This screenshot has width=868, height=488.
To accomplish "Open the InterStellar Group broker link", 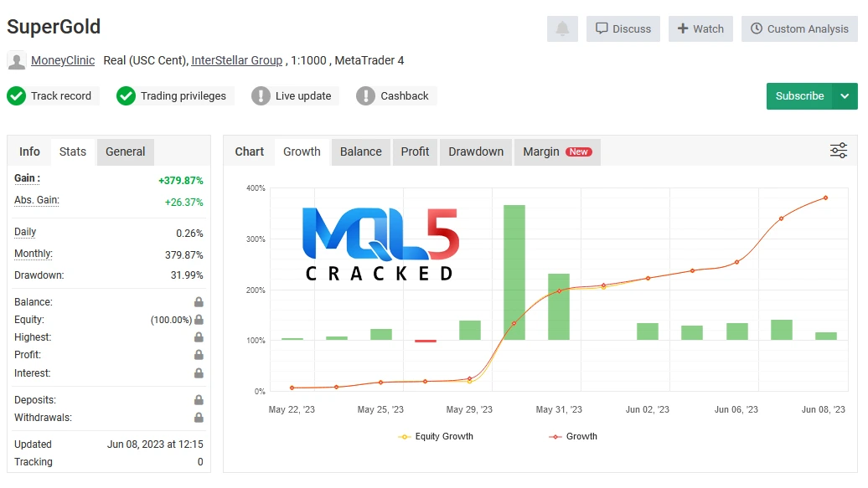I will (x=237, y=60).
